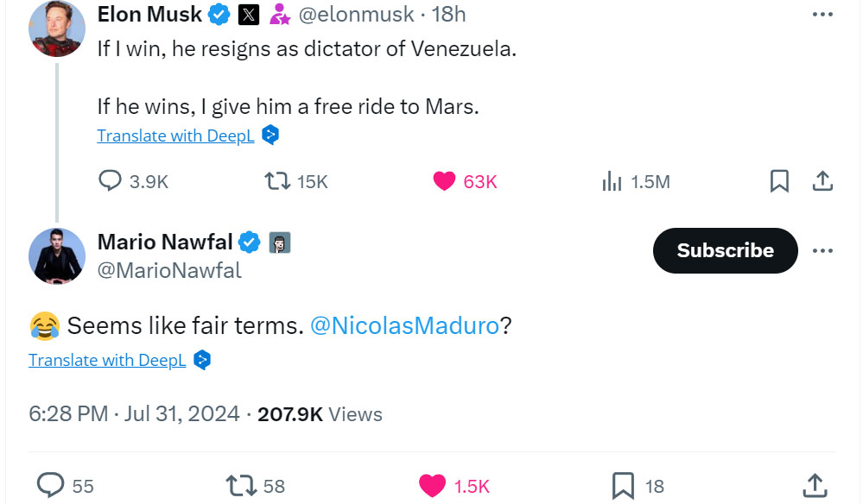Open Mario Nawfal's profile picture
This screenshot has width=863, height=504.
[x=57, y=255]
